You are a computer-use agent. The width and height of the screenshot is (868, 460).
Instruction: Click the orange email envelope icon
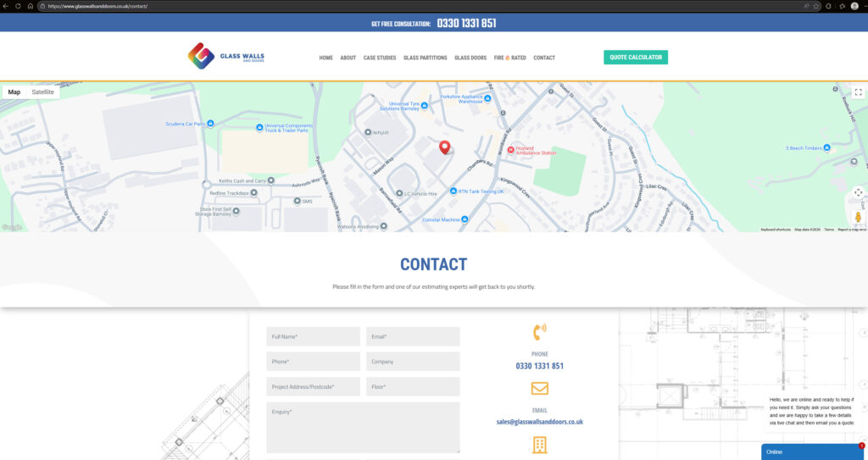(539, 389)
